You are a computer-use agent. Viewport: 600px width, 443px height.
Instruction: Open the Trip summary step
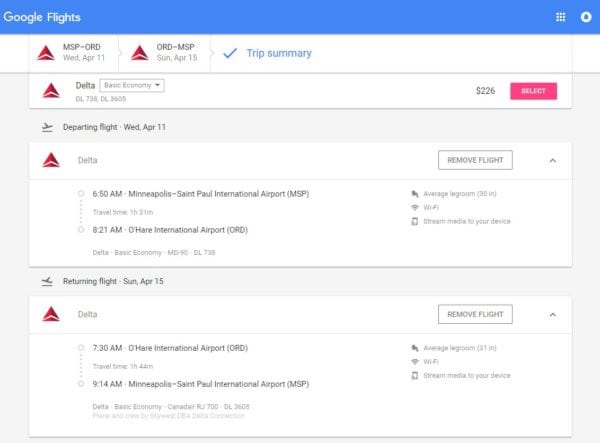tap(279, 53)
